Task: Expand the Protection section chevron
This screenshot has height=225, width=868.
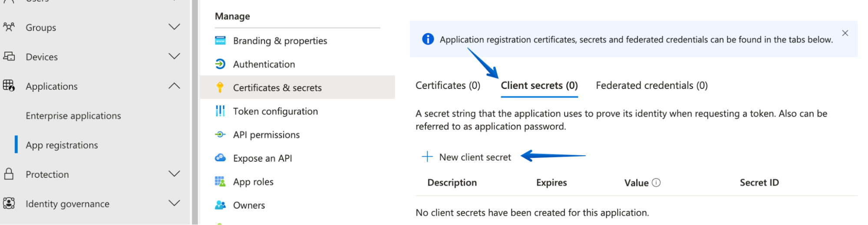Action: pyautogui.click(x=174, y=174)
